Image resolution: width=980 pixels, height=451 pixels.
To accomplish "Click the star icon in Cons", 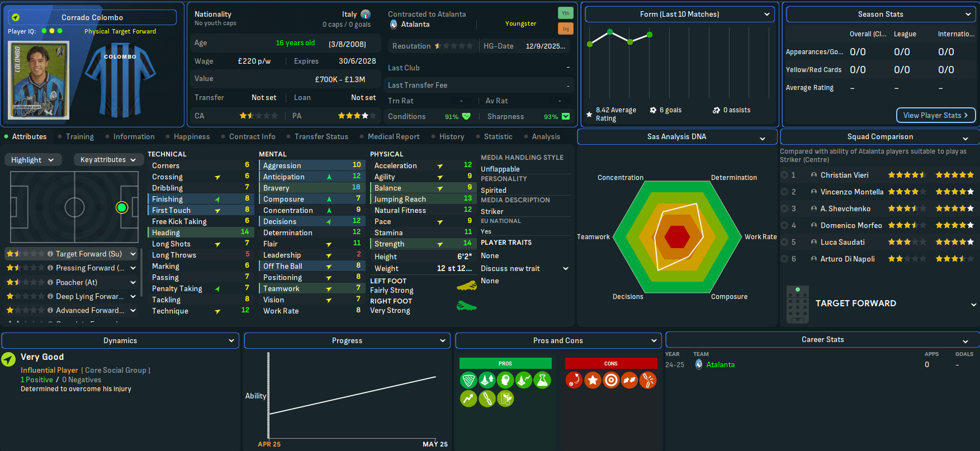I will coord(593,381).
